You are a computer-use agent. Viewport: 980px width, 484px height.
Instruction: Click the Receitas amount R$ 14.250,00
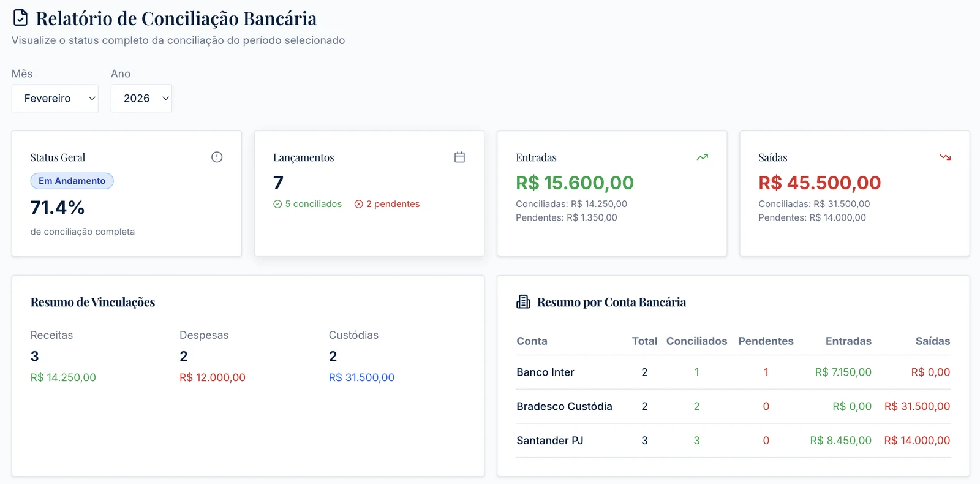[x=63, y=377]
